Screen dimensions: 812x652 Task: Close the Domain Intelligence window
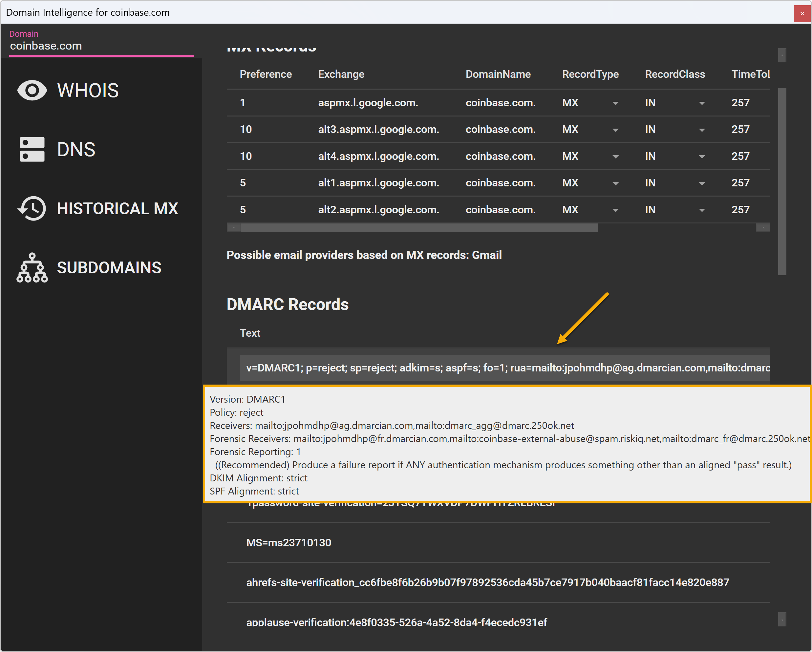click(802, 13)
